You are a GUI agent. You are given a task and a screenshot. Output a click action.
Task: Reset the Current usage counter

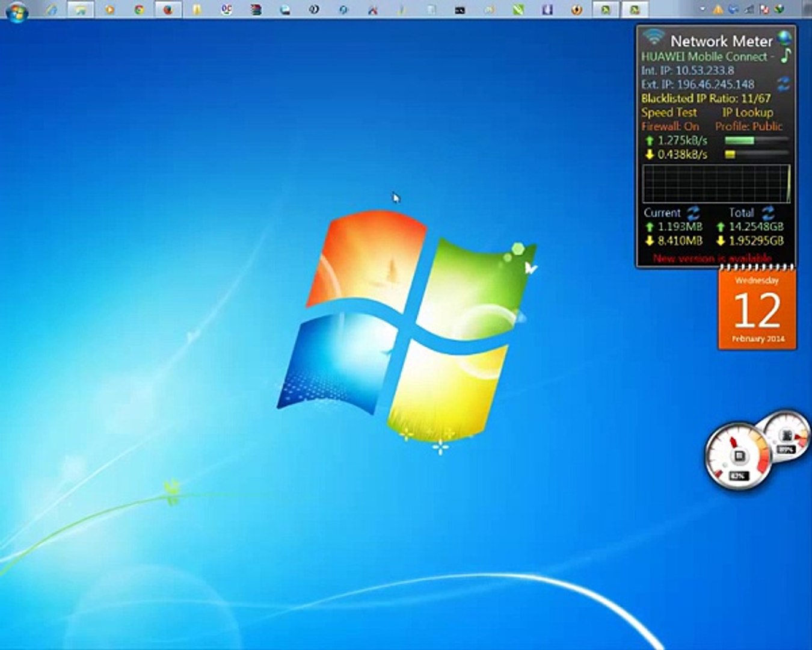694,212
